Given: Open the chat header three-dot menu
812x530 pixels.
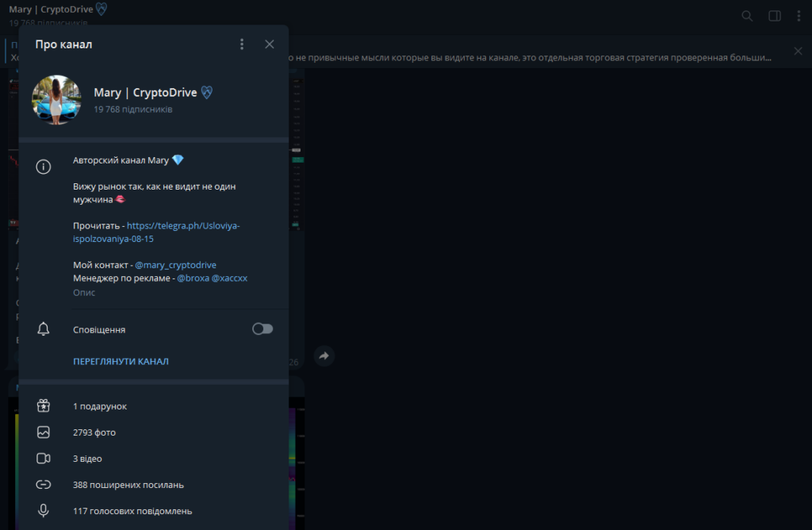Looking at the screenshot, I should click(x=799, y=16).
